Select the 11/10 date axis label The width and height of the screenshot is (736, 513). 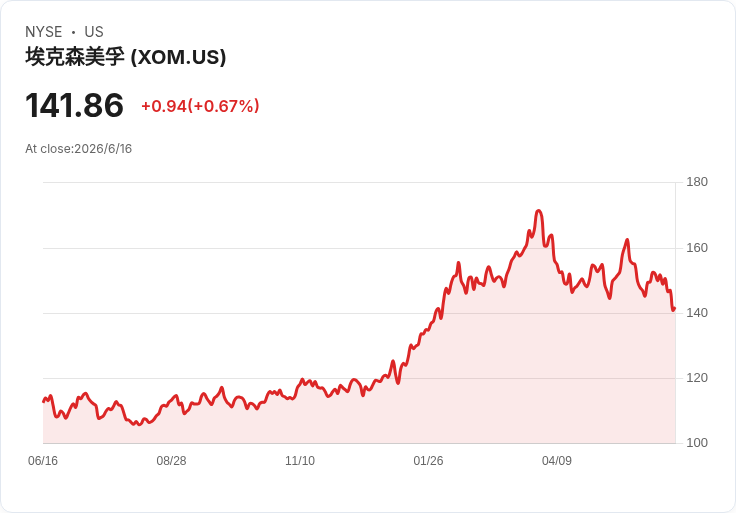[x=300, y=461]
